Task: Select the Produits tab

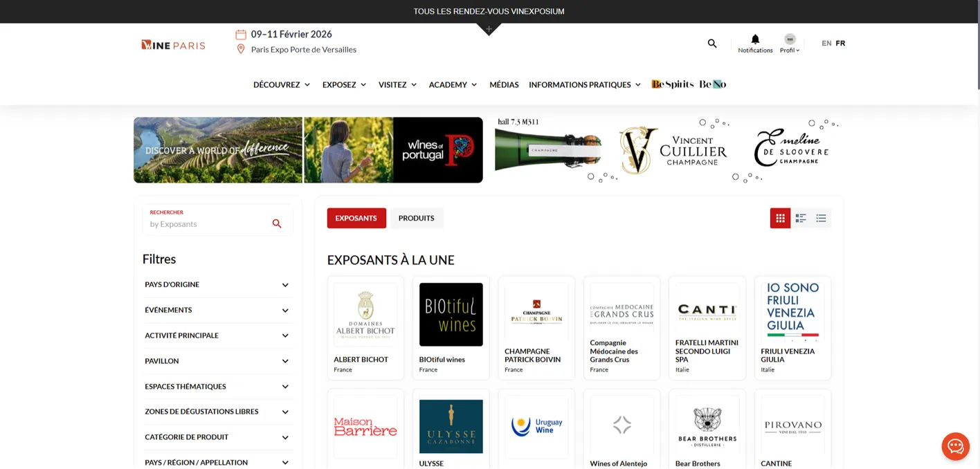Action: tap(417, 218)
